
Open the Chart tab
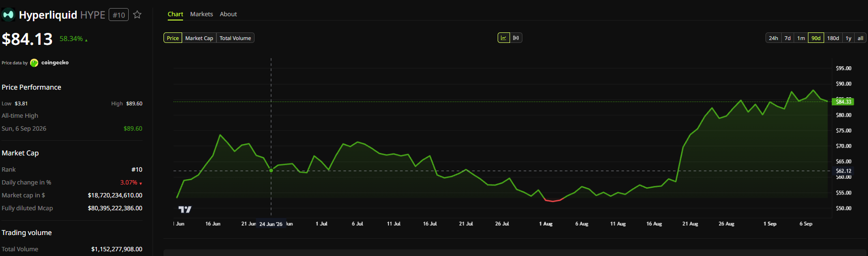click(x=175, y=14)
